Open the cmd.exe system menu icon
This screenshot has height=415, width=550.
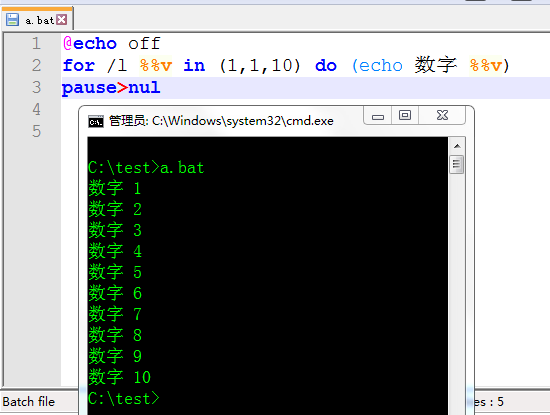tap(96, 121)
